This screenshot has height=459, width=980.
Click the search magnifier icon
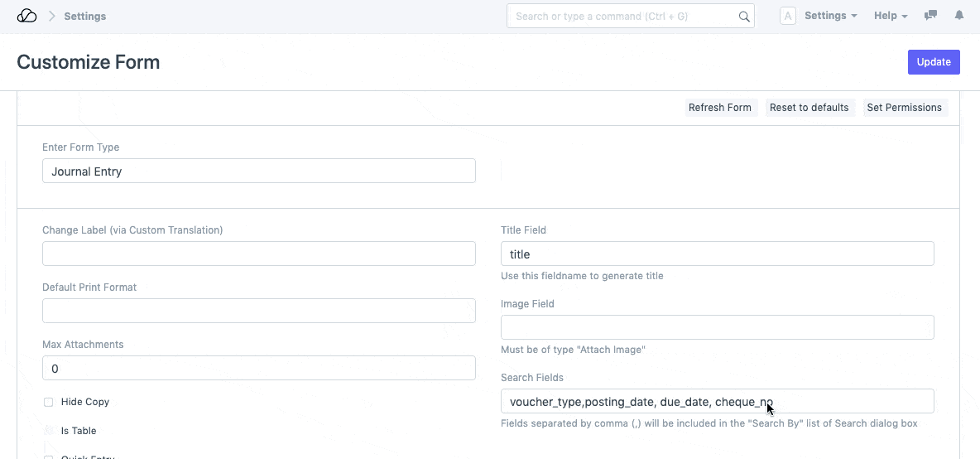(x=743, y=16)
